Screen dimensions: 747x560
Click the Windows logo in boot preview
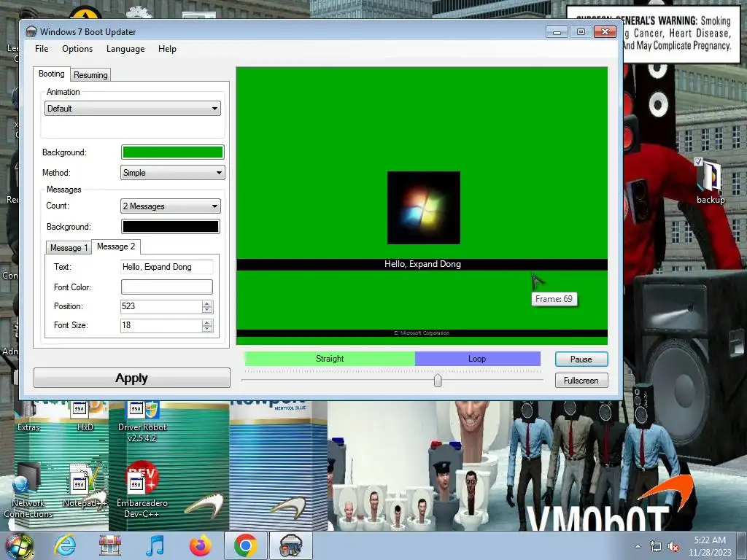pyautogui.click(x=424, y=208)
